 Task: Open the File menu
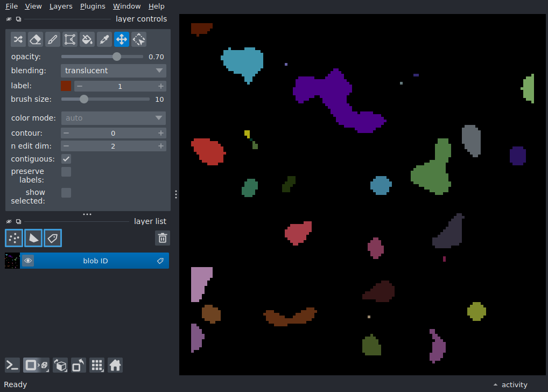[x=11, y=6]
